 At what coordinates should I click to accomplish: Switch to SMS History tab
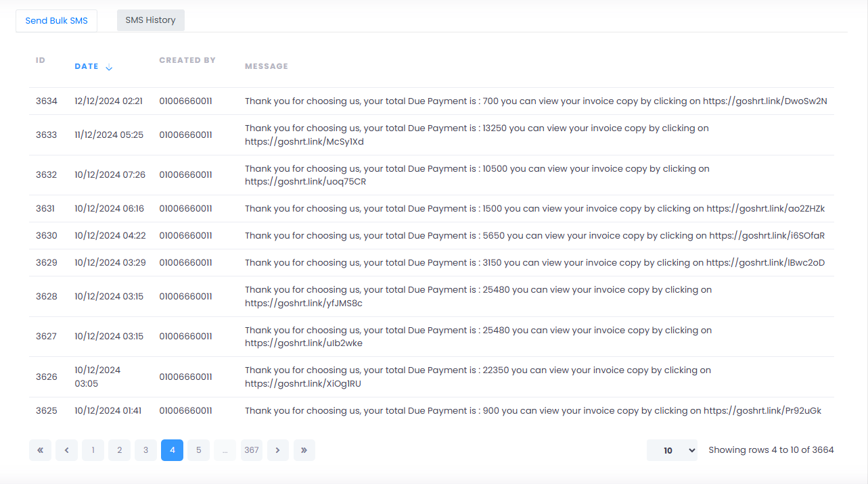pos(150,20)
